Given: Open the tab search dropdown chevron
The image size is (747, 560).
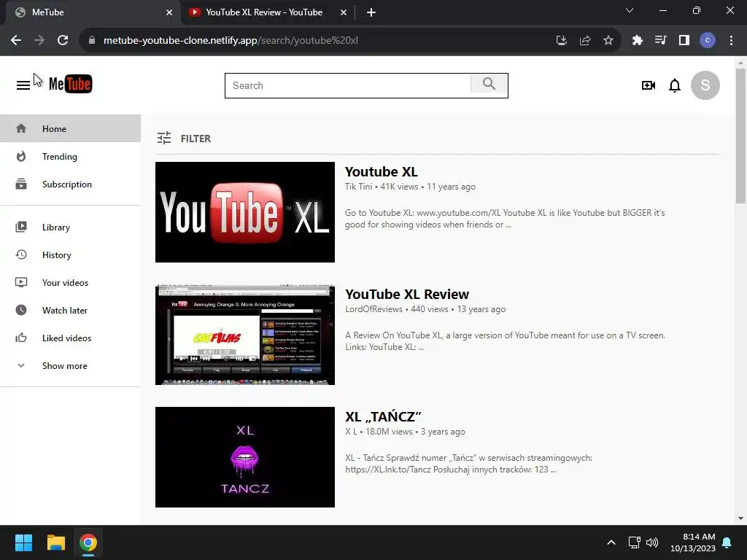Looking at the screenshot, I should pyautogui.click(x=630, y=10).
